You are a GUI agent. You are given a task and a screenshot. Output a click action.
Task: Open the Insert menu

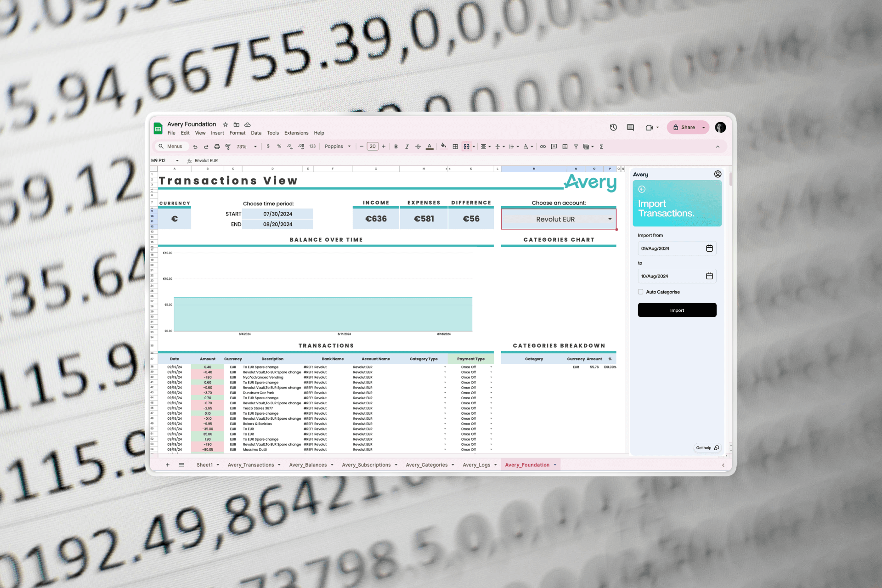[x=217, y=133]
